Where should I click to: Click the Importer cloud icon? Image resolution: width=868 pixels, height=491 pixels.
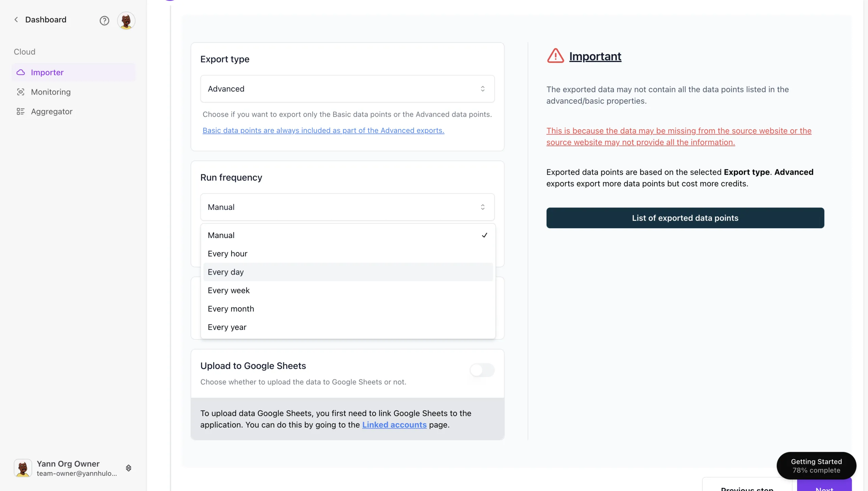pyautogui.click(x=21, y=72)
